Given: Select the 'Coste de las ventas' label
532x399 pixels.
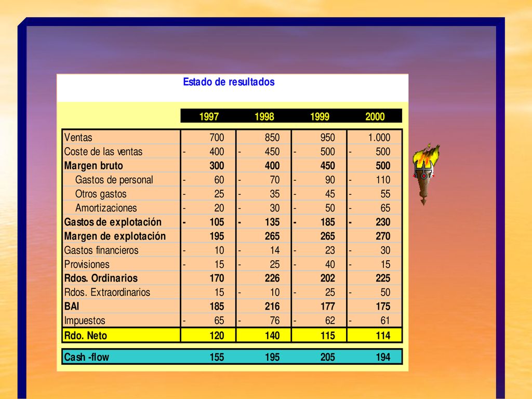Looking at the screenshot, I should click(x=103, y=152).
